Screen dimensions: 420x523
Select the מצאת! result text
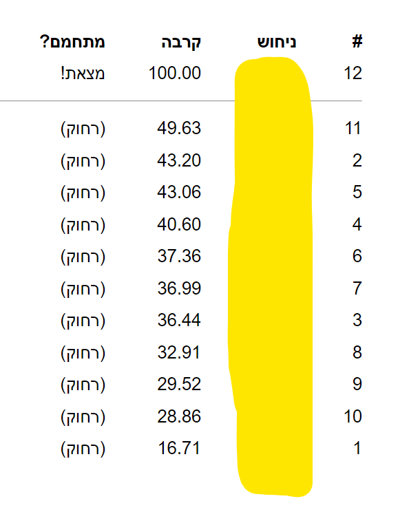[83, 73]
